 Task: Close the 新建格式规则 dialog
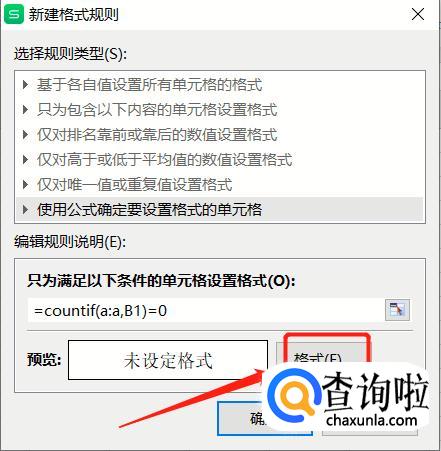[x=418, y=14]
